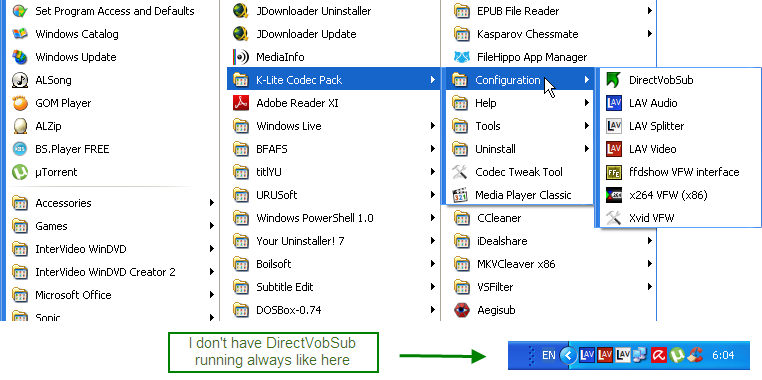Click the Avira antivirus tray icon
762x380 pixels.
pos(658,355)
